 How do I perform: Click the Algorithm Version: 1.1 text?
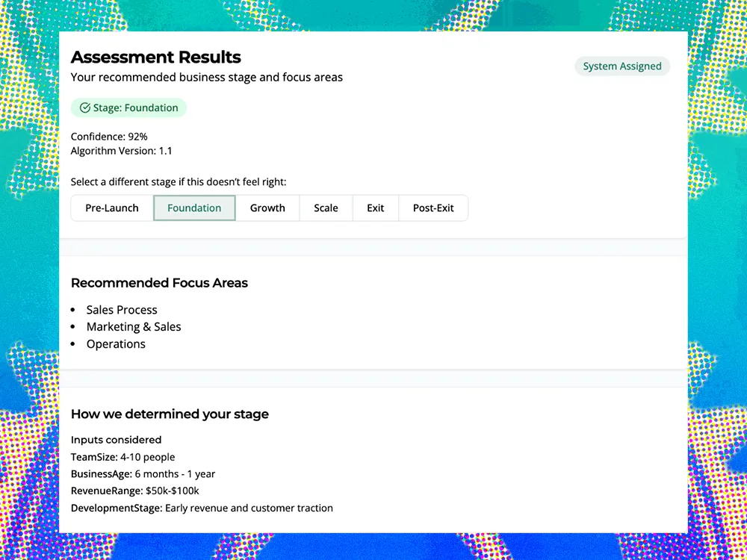[x=122, y=150]
